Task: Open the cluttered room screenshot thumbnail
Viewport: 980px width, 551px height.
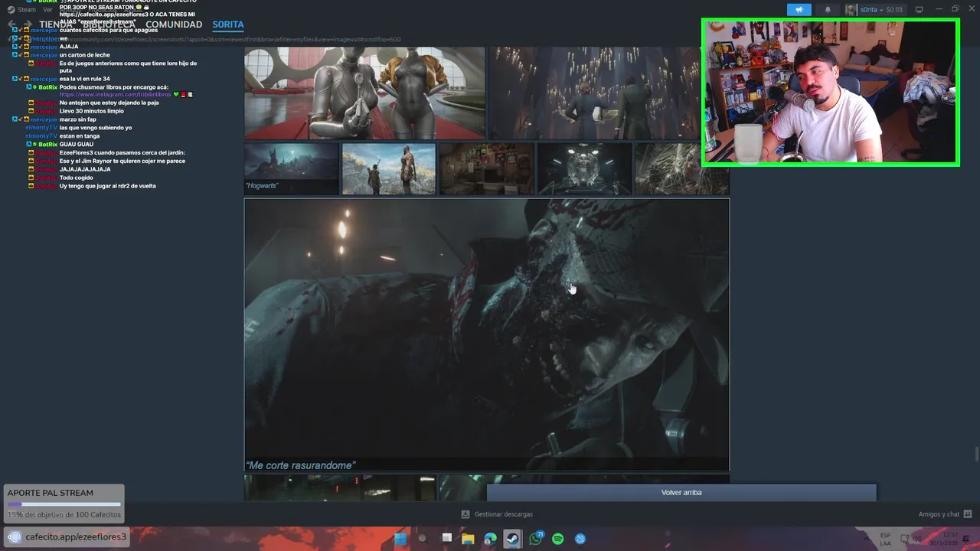Action: pyautogui.click(x=487, y=168)
